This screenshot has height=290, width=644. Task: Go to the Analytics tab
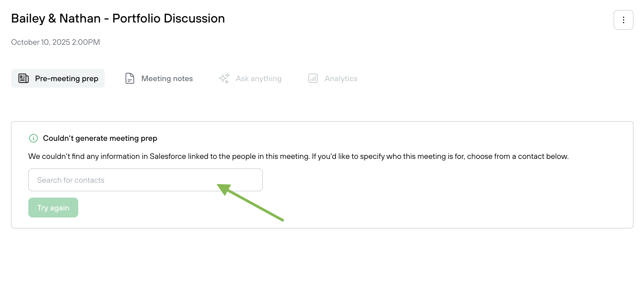tap(341, 79)
